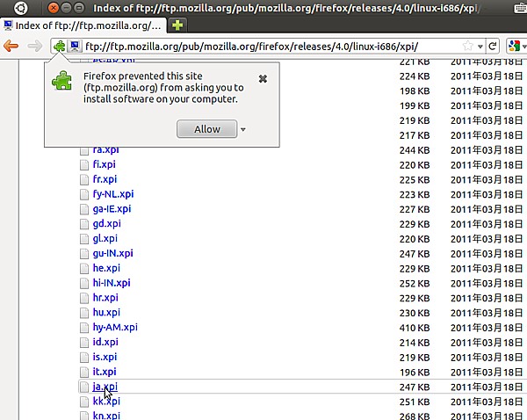
Task: Click the file icon beside fy-NL.xpi
Action: coord(84,194)
